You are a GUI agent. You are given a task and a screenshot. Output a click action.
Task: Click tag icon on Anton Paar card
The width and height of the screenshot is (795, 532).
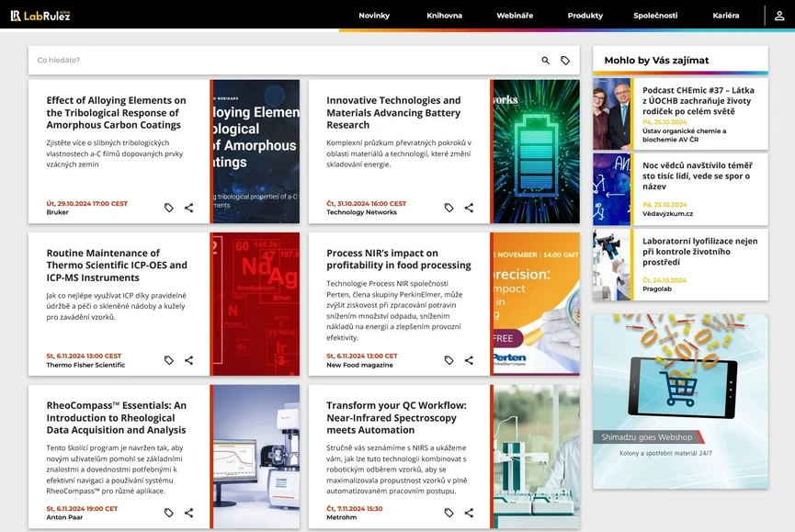[169, 513]
